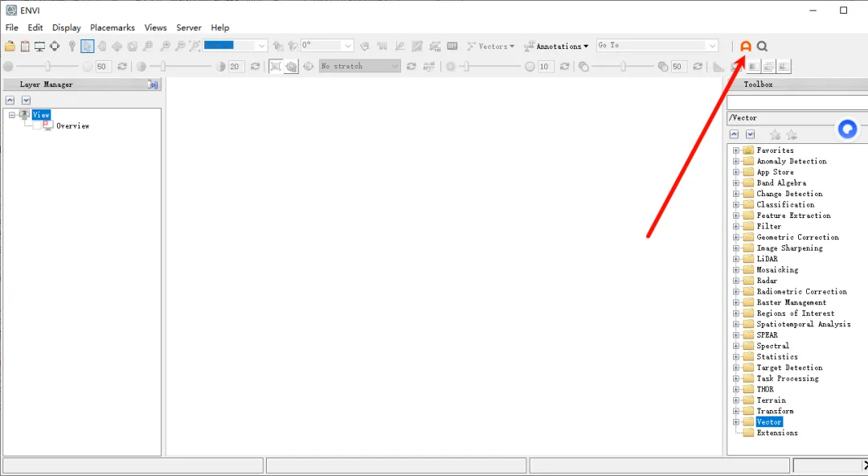Expand the Radiometric Correction folder
Image resolution: width=868 pixels, height=476 pixels.
coord(735,292)
